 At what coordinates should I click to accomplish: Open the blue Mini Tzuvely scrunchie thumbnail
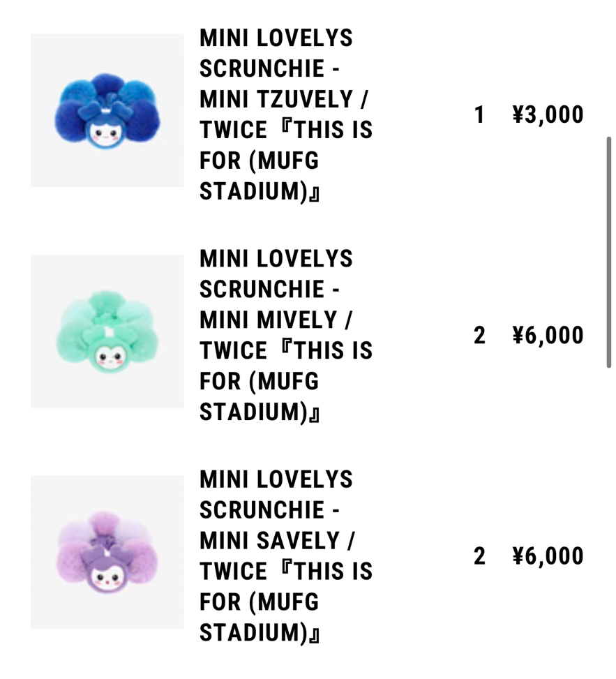point(107,110)
